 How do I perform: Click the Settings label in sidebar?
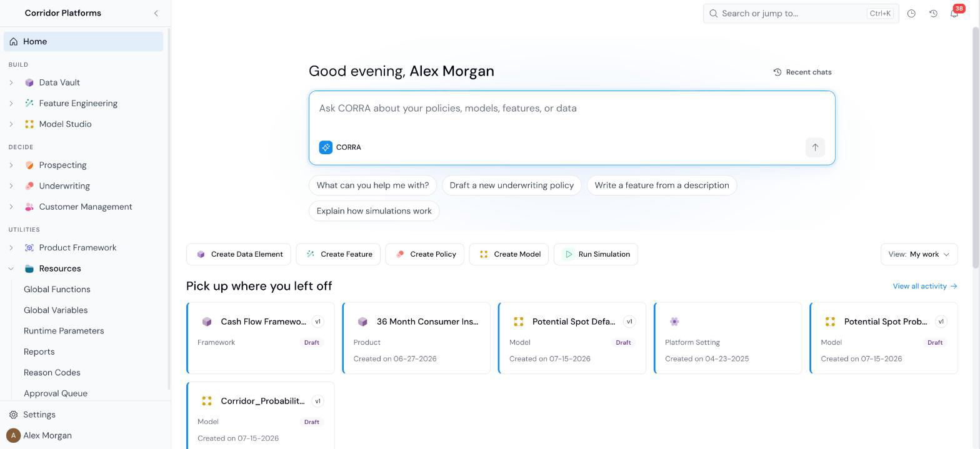point(39,415)
